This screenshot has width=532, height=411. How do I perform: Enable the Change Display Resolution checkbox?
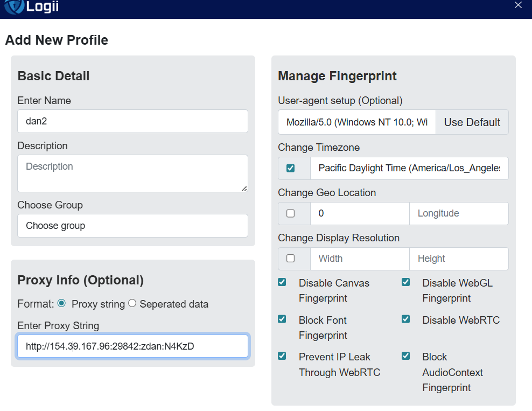[x=291, y=259]
